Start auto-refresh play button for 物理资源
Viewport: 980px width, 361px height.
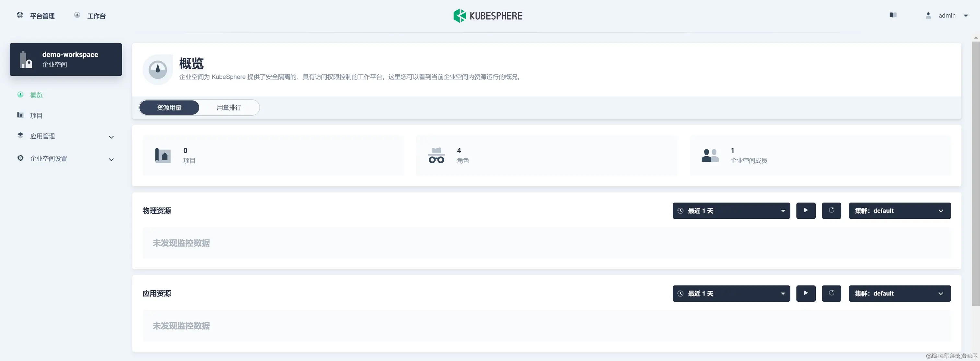pos(806,210)
